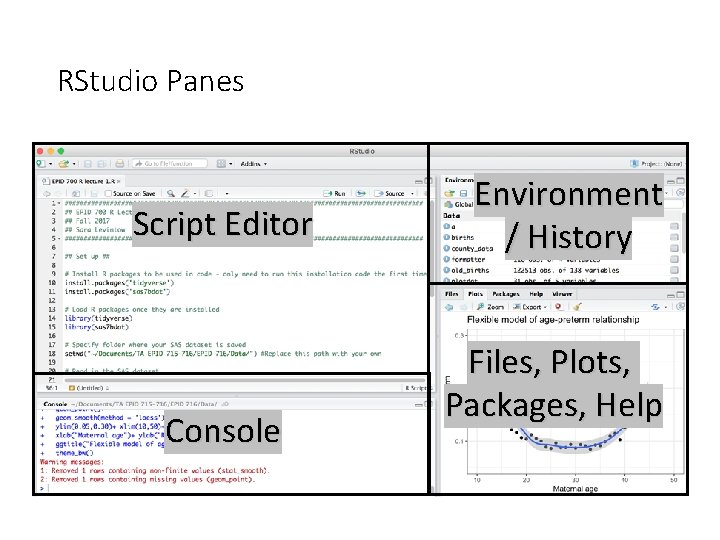
Task: Click the Save icon in main toolbar
Action: (87, 164)
